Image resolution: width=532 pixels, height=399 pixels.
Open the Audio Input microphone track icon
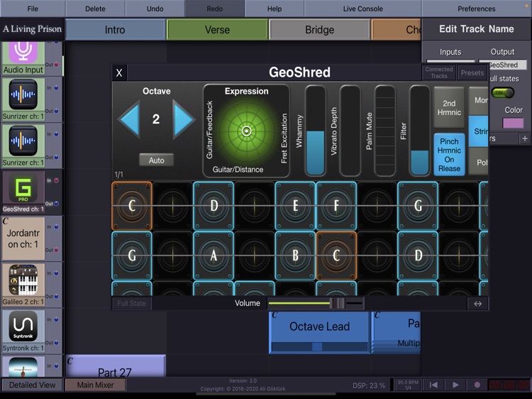23,52
